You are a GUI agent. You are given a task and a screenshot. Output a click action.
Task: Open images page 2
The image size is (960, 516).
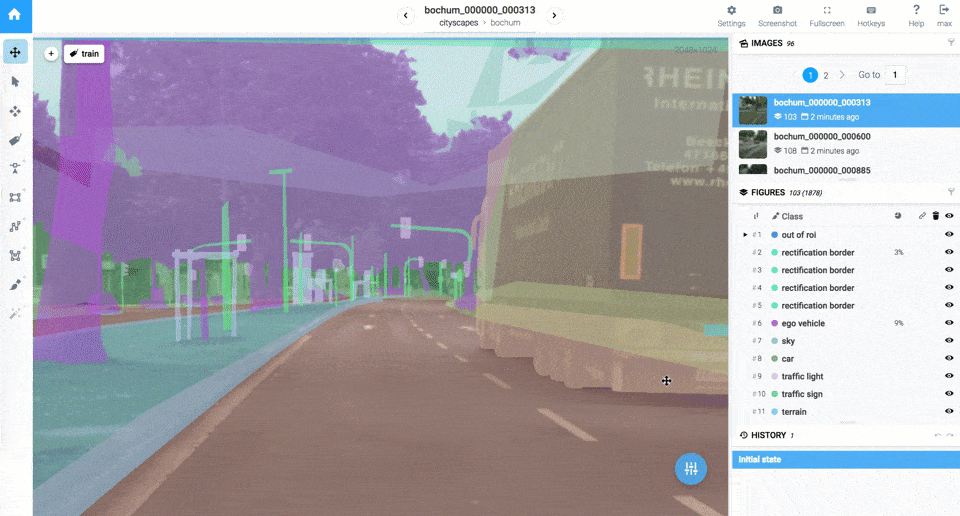[x=825, y=75]
